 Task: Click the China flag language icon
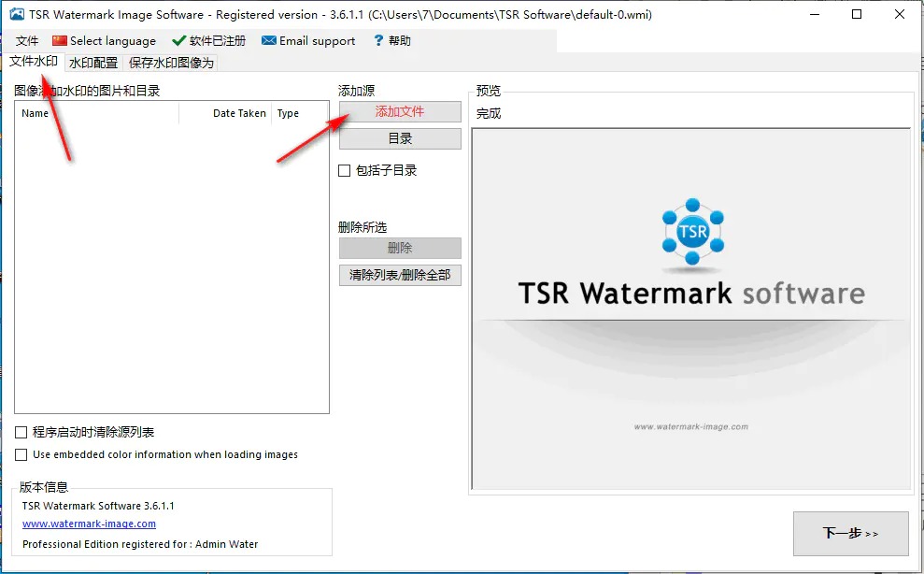point(60,41)
